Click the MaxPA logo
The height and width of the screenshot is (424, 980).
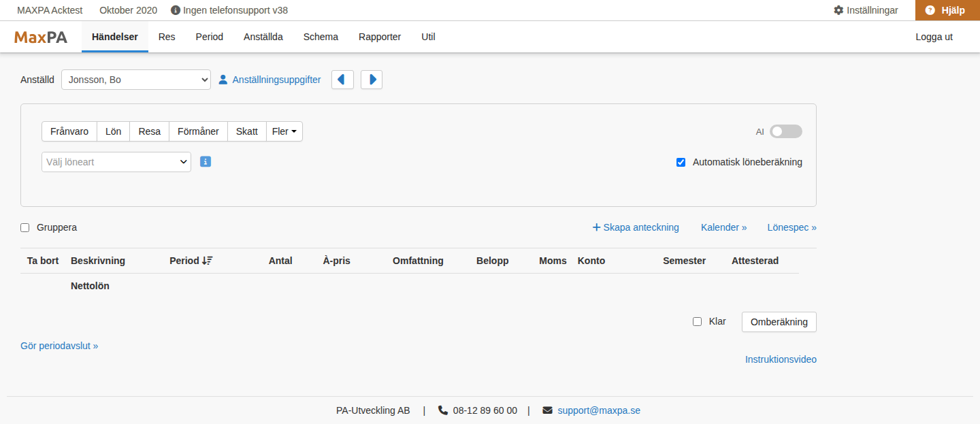(41, 37)
